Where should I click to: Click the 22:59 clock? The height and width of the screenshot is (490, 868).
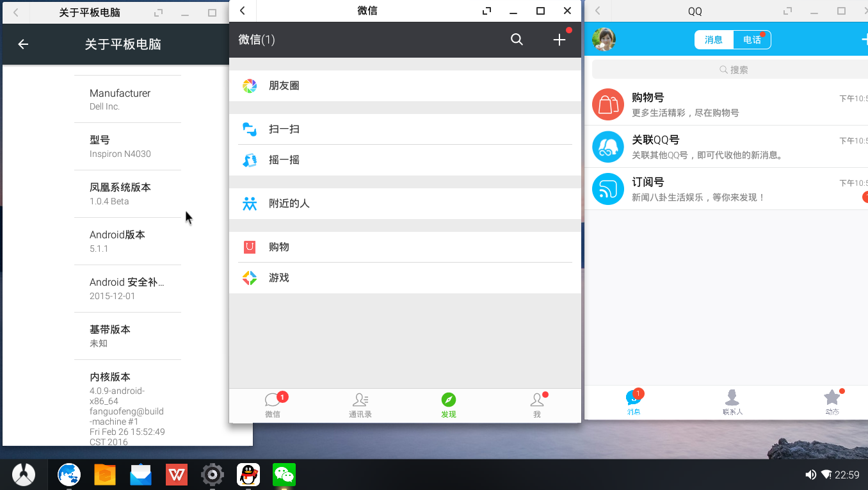[x=847, y=475]
